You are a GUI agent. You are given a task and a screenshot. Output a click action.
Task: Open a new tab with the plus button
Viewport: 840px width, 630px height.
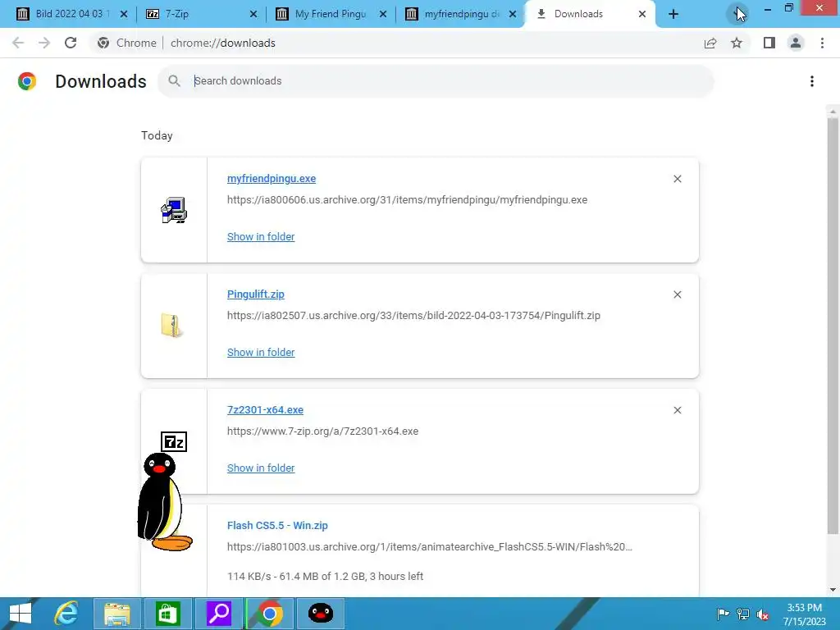click(x=673, y=15)
